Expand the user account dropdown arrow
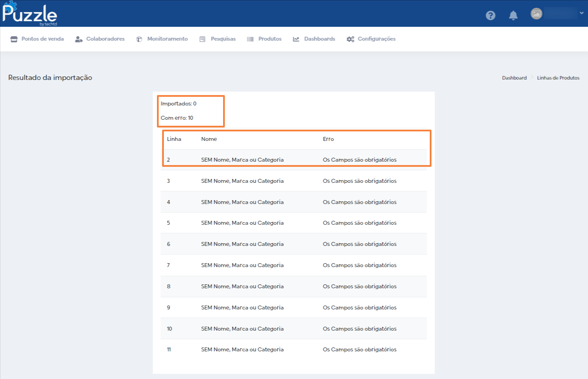Image resolution: width=588 pixels, height=379 pixels. coord(582,13)
